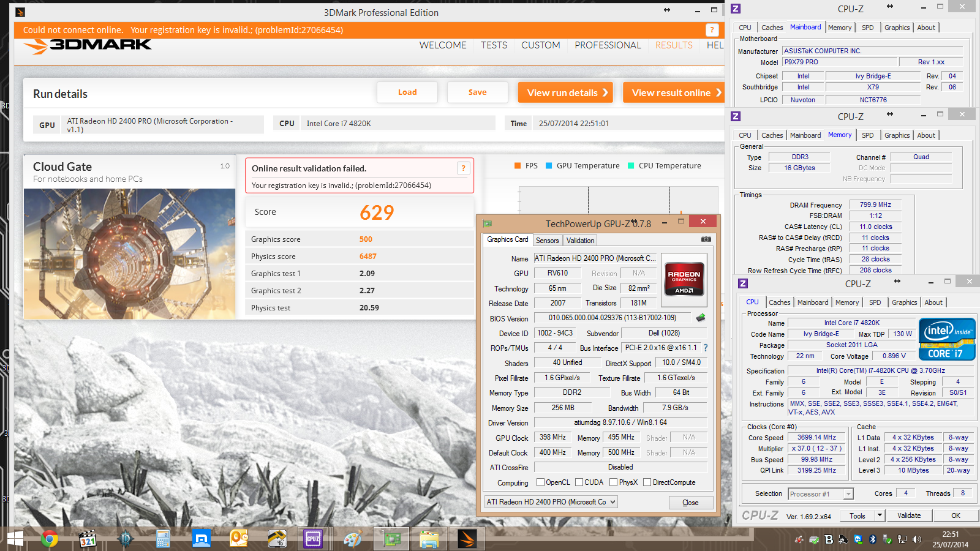Click View result online button
980x551 pixels.
tap(674, 92)
